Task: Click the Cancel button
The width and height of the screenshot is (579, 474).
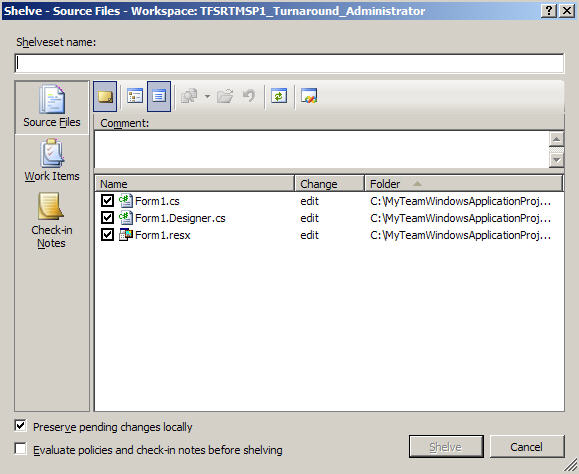Action: click(527, 447)
